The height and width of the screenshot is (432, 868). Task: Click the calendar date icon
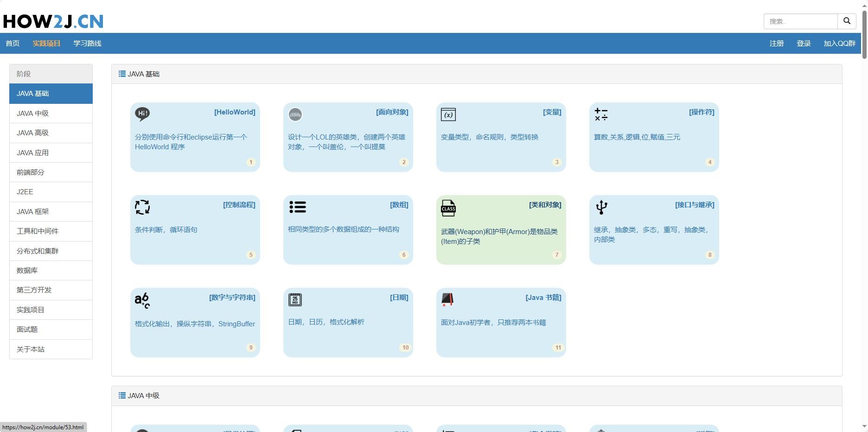pos(295,299)
